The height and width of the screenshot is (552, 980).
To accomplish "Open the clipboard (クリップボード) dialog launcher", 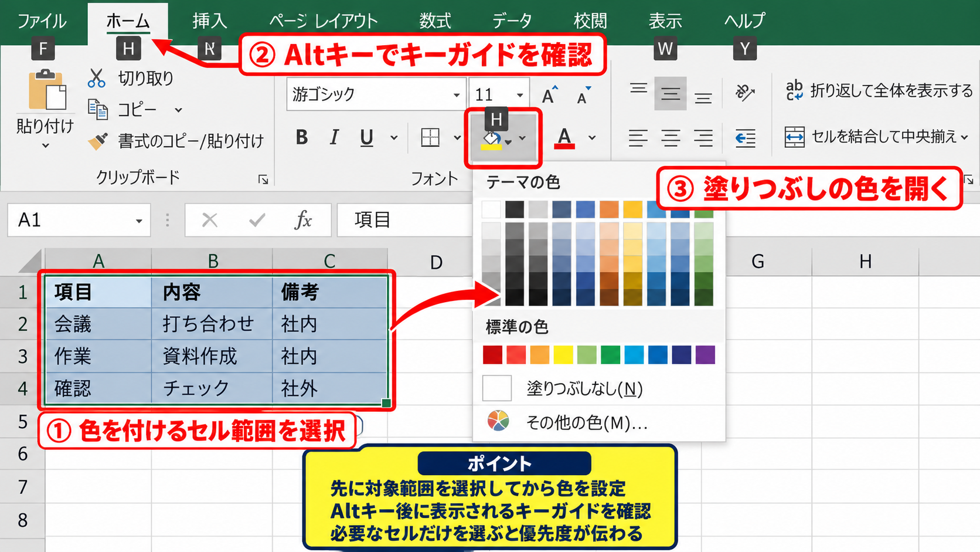I will click(263, 180).
